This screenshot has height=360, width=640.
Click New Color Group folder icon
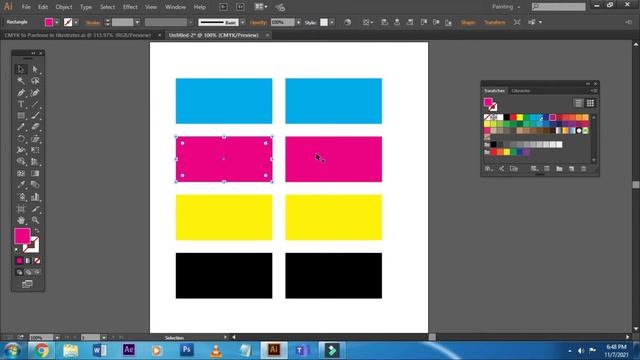559,169
